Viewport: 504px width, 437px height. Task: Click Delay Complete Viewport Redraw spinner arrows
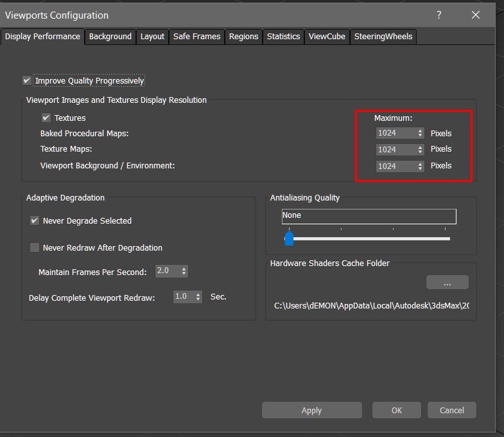198,297
